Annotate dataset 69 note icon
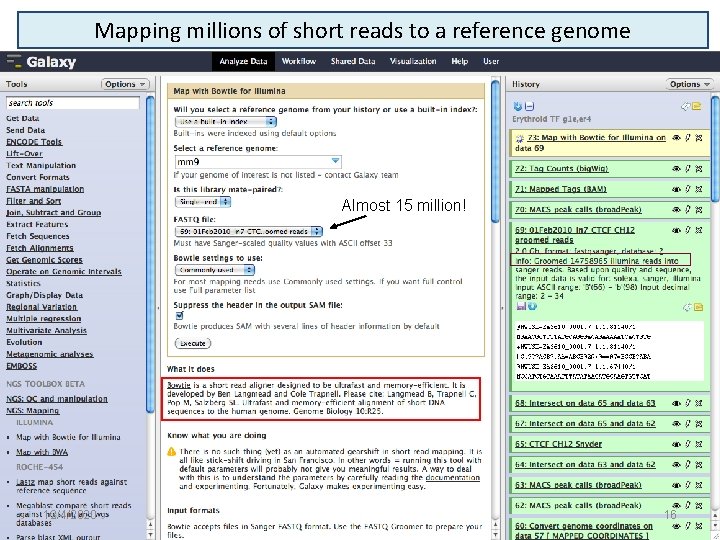Image resolution: width=720 pixels, height=540 pixels. click(698, 307)
